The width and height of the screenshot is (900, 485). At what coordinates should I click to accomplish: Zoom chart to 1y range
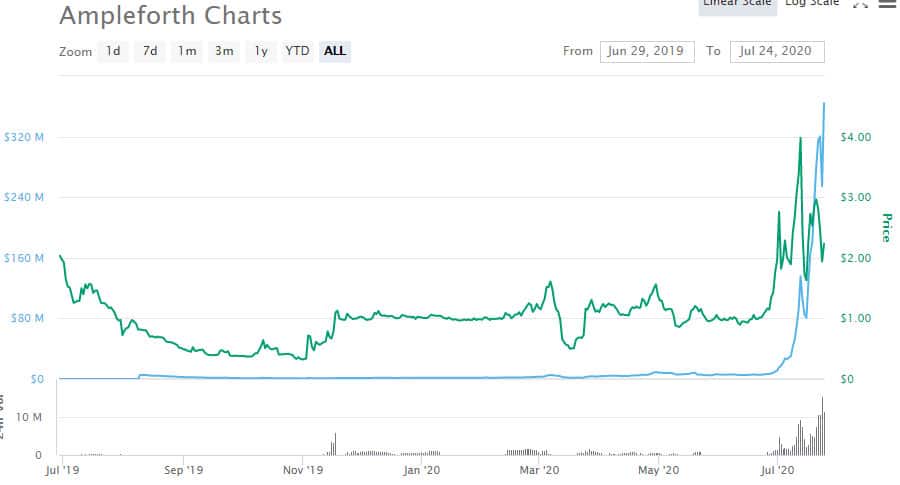261,51
